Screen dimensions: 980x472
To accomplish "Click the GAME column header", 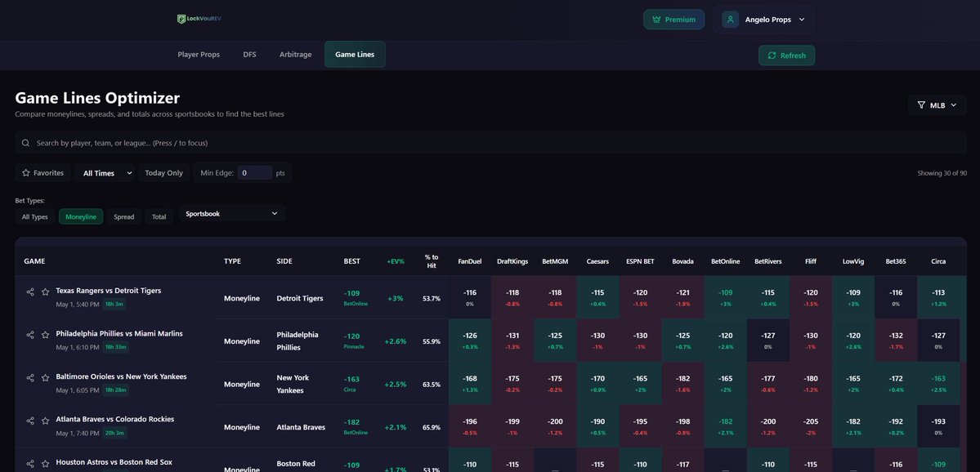I will pyautogui.click(x=34, y=261).
